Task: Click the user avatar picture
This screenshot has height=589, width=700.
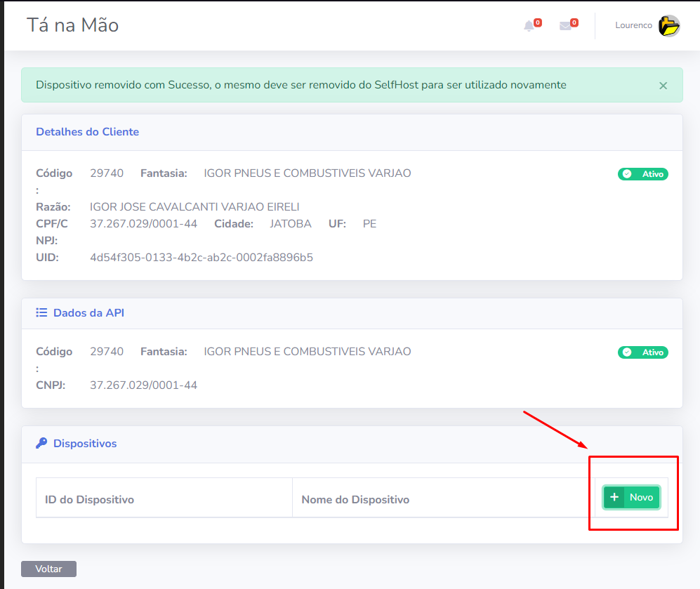Action: click(668, 26)
